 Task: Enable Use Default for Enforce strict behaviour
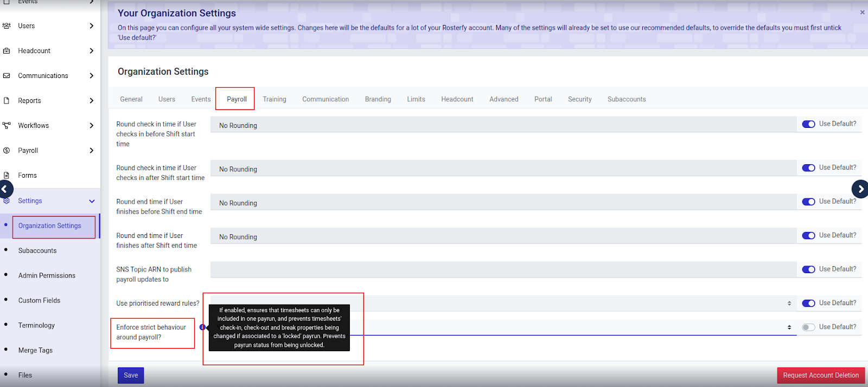(x=808, y=327)
